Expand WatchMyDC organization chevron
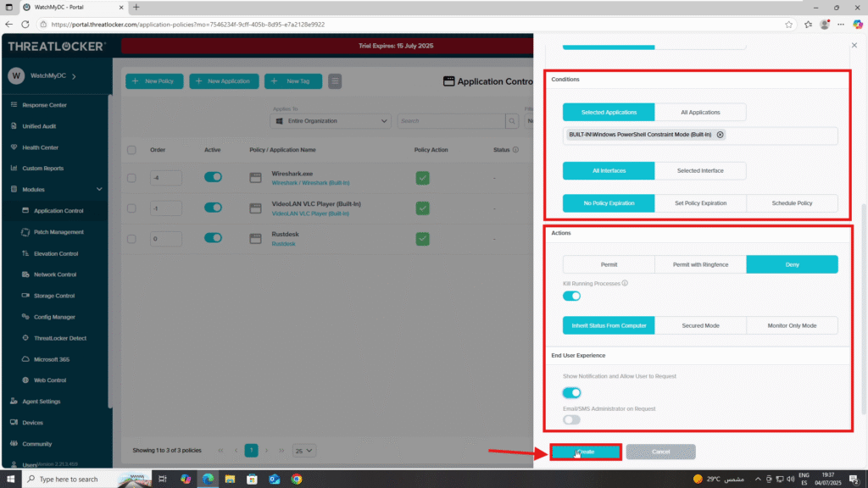This screenshot has width=868, height=488. 74,75
